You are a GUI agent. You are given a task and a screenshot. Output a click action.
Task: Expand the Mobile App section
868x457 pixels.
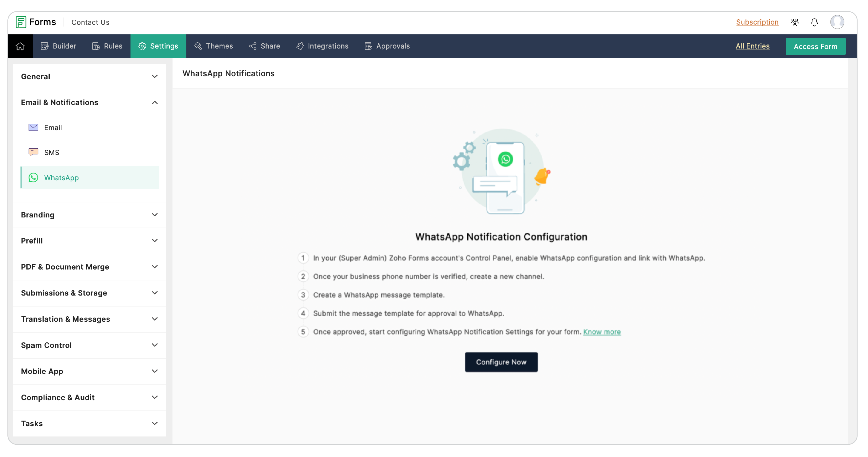click(89, 372)
